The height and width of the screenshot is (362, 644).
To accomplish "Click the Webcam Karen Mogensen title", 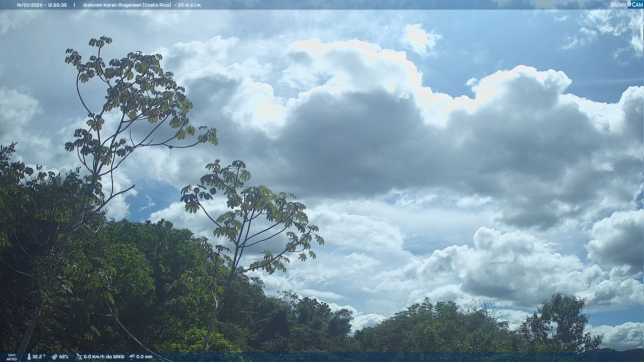I will click(112, 5).
